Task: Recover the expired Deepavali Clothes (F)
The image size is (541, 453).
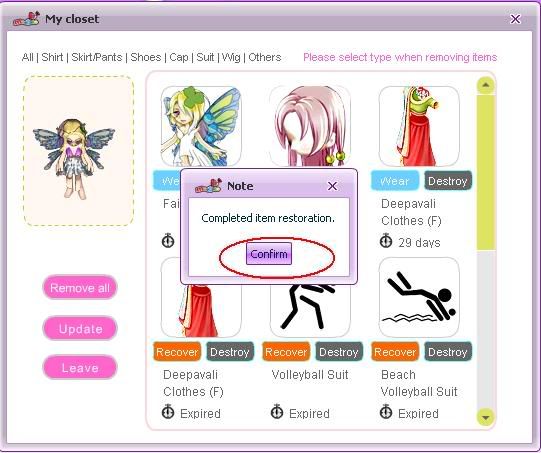Action: tap(177, 352)
